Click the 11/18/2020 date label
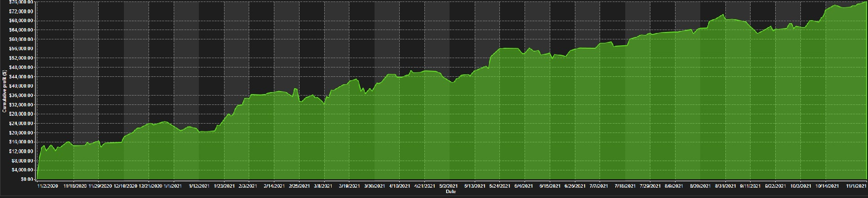The image size is (868, 198). (75, 187)
